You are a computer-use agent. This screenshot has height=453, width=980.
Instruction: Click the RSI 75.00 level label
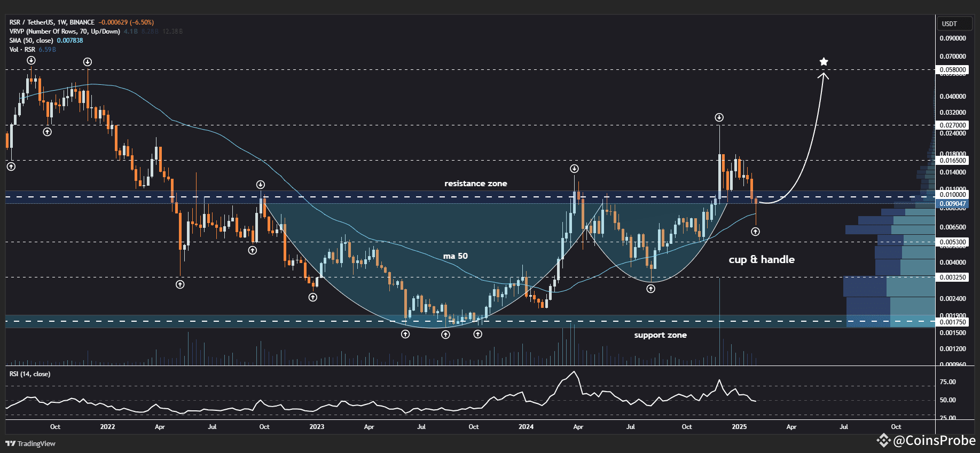coord(948,382)
